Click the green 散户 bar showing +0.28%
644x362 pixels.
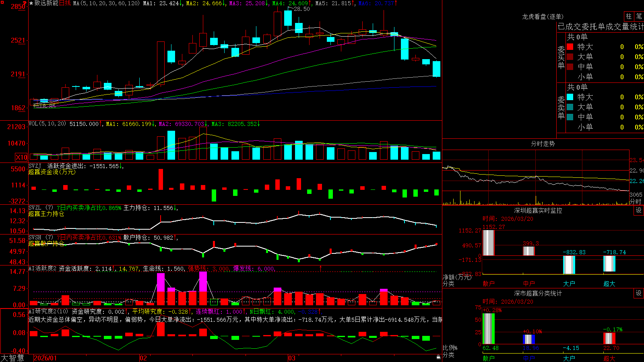489,329
